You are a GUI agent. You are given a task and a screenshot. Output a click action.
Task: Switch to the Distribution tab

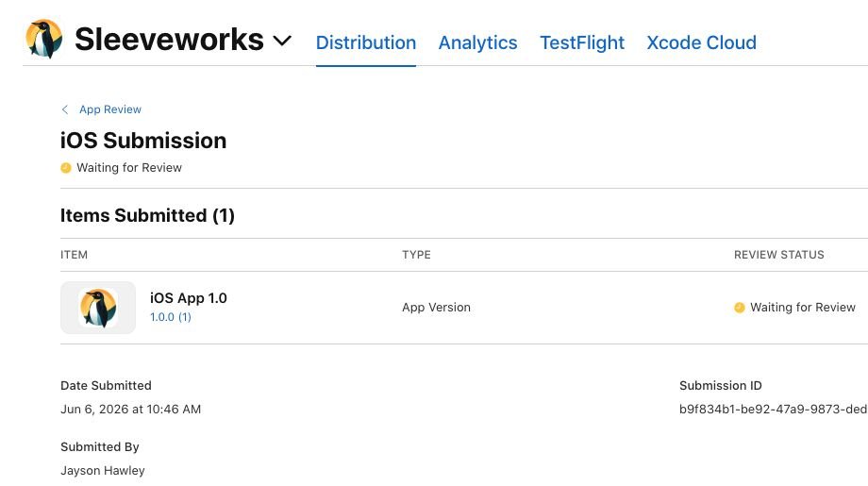[x=366, y=42]
